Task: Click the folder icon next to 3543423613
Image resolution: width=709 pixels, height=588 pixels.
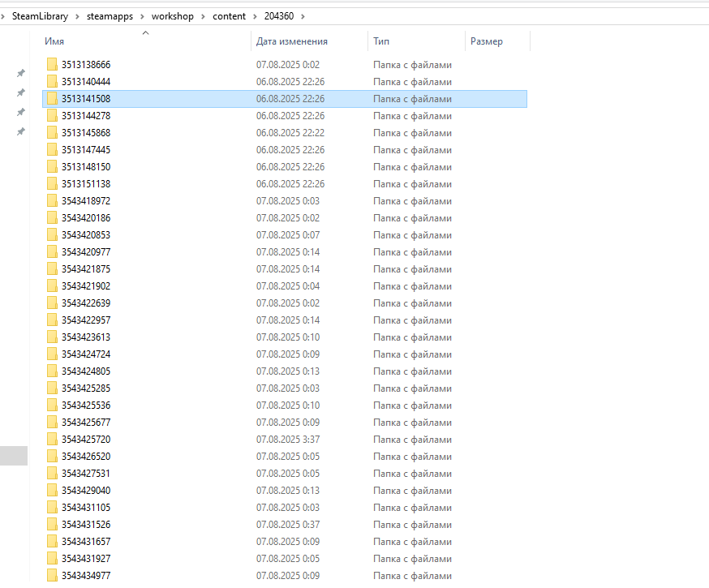Action: pos(52,337)
